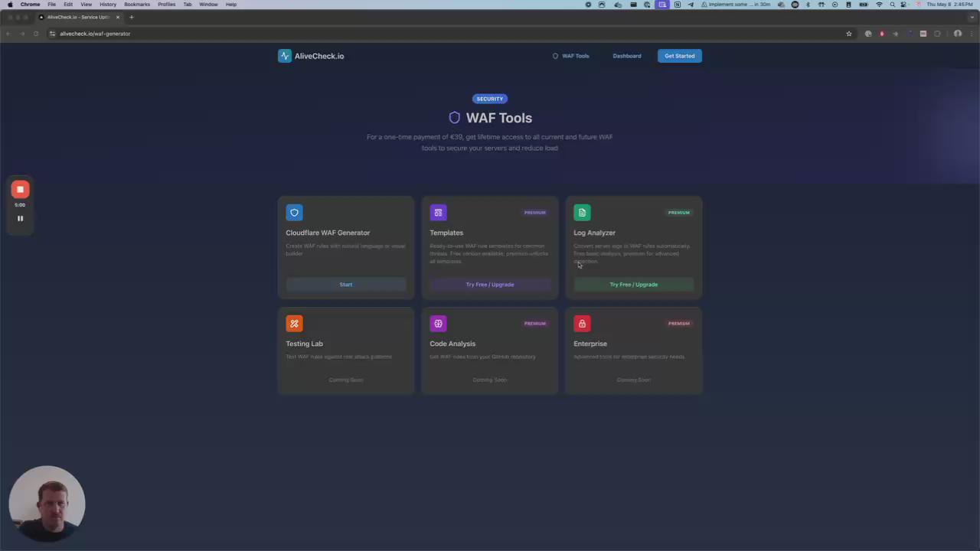The width and height of the screenshot is (980, 551).
Task: Open a new browser tab
Action: click(x=131, y=17)
